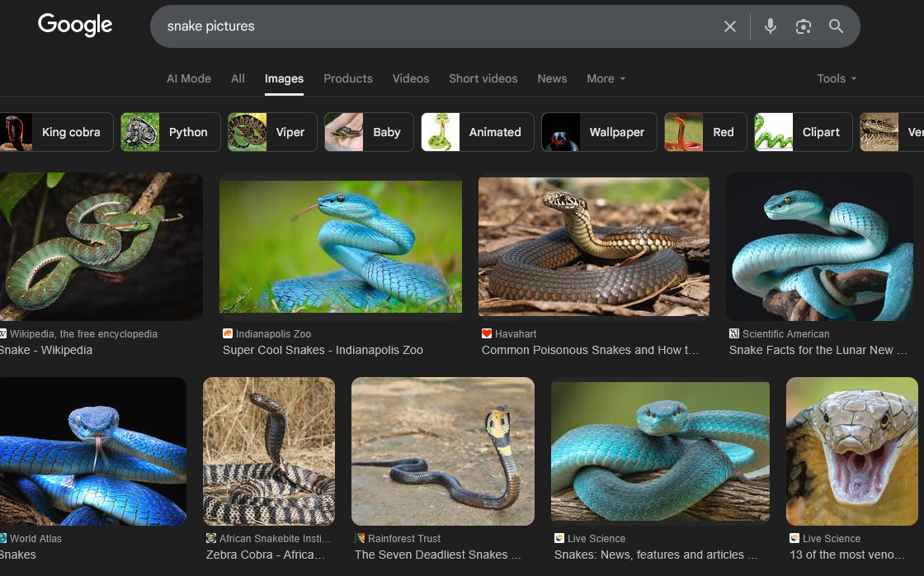Open the Rainforest Trust cobra thumbnail
The image size is (924, 576).
(442, 451)
